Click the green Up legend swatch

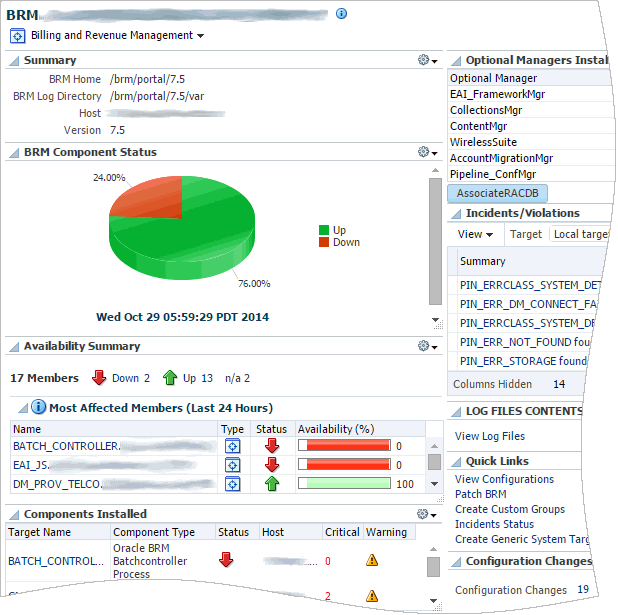coord(324,230)
